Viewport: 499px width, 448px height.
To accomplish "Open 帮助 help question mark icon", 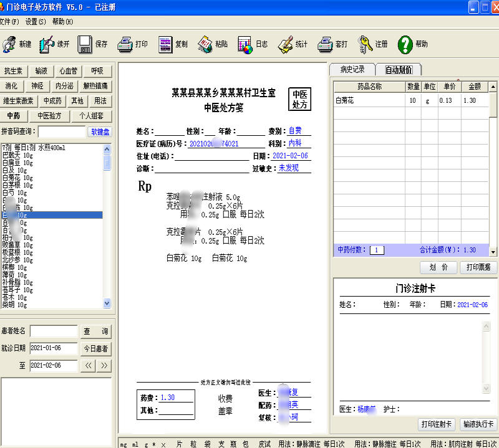I will [405, 44].
